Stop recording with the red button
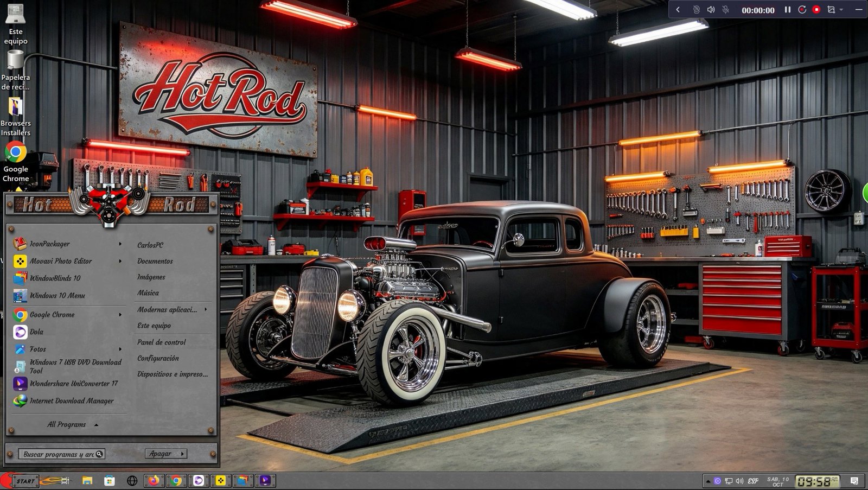Screen dimensions: 868x490 (x=816, y=10)
